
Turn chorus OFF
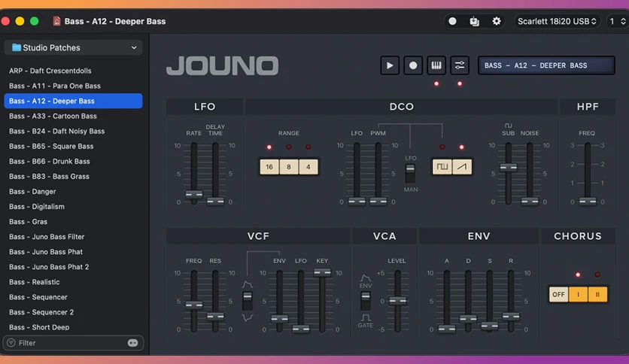558,295
